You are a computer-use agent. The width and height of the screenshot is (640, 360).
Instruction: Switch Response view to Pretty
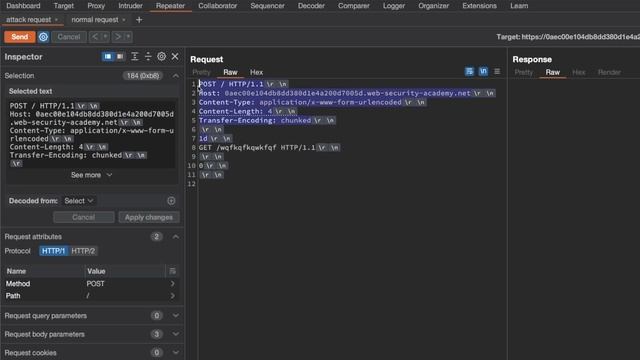(x=524, y=72)
